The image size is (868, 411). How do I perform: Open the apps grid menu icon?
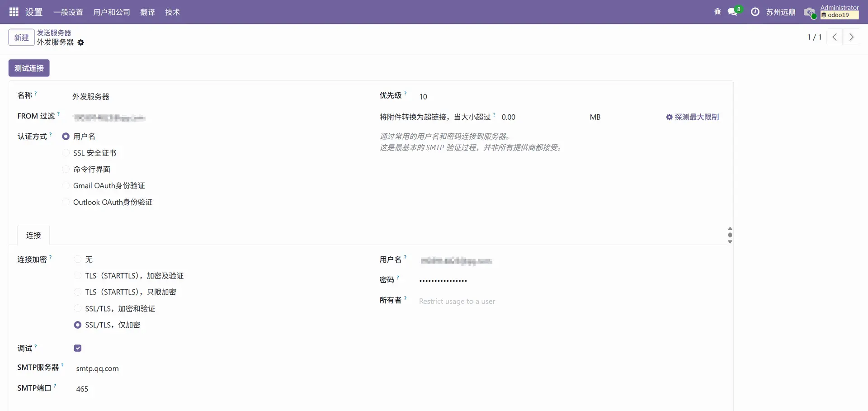coord(14,12)
